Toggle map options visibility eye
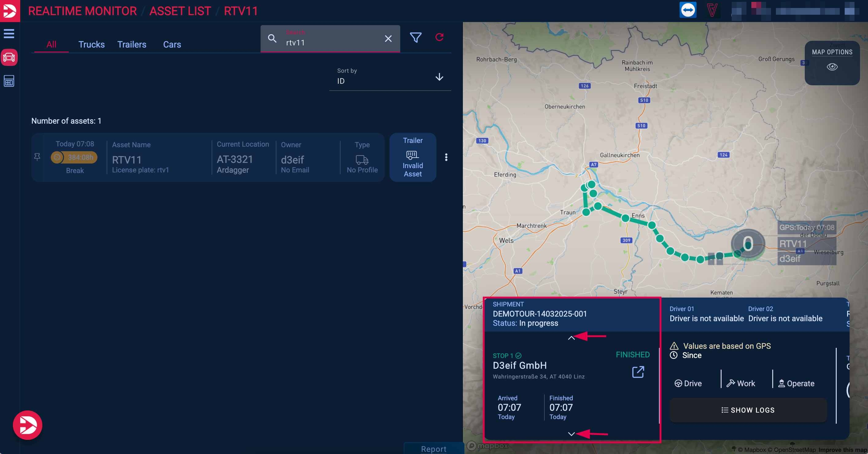Image resolution: width=868 pixels, height=454 pixels. [832, 67]
